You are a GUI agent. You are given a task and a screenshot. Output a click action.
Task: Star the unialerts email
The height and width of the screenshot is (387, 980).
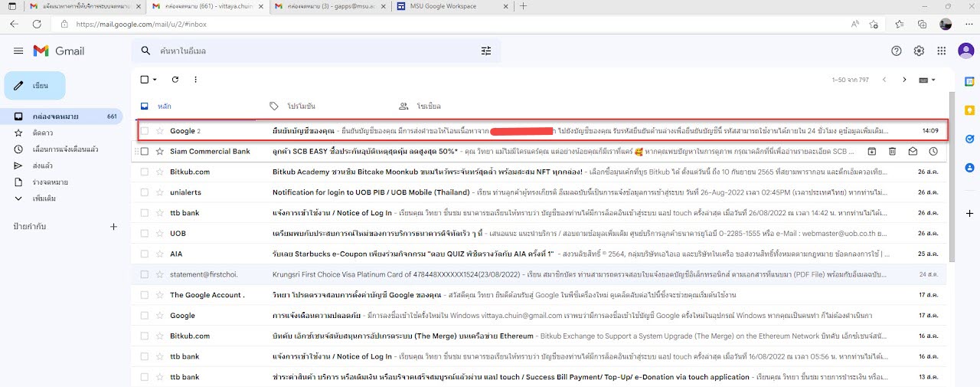click(x=159, y=192)
